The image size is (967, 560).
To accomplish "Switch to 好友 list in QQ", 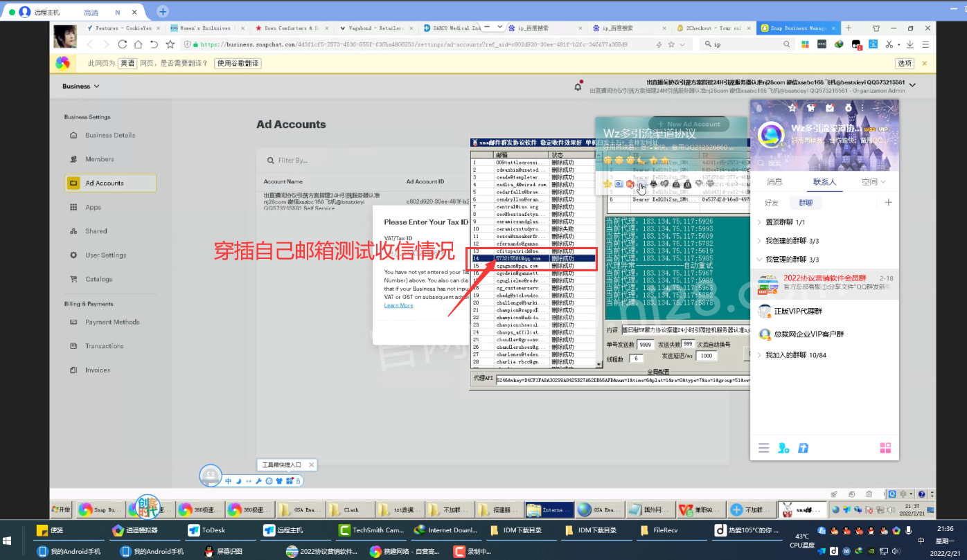I will (771, 203).
